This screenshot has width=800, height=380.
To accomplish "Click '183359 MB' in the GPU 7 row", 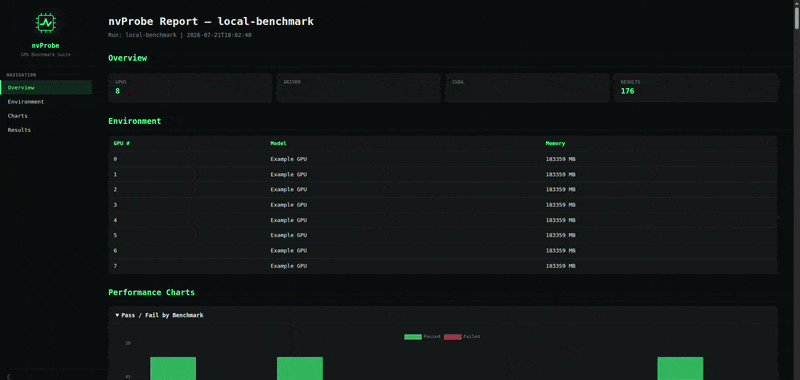I will coord(561,266).
